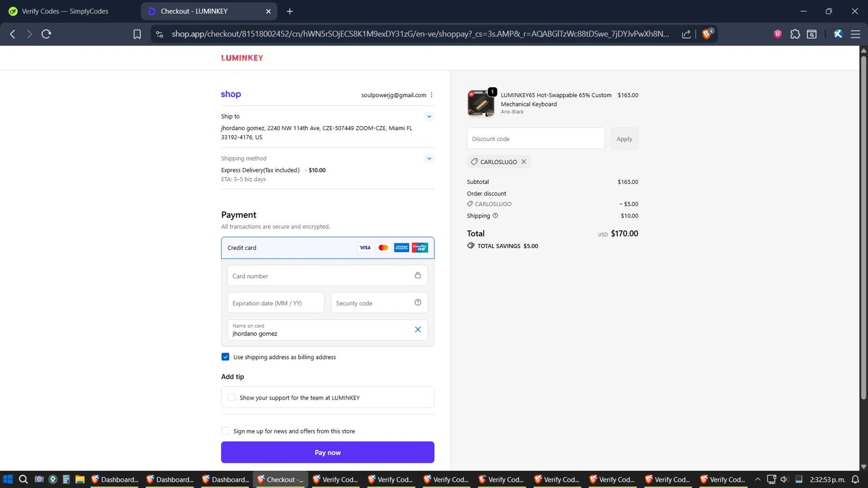Check Sign me up for news and offers
Screen dimensions: 868x488
pyautogui.click(x=225, y=431)
